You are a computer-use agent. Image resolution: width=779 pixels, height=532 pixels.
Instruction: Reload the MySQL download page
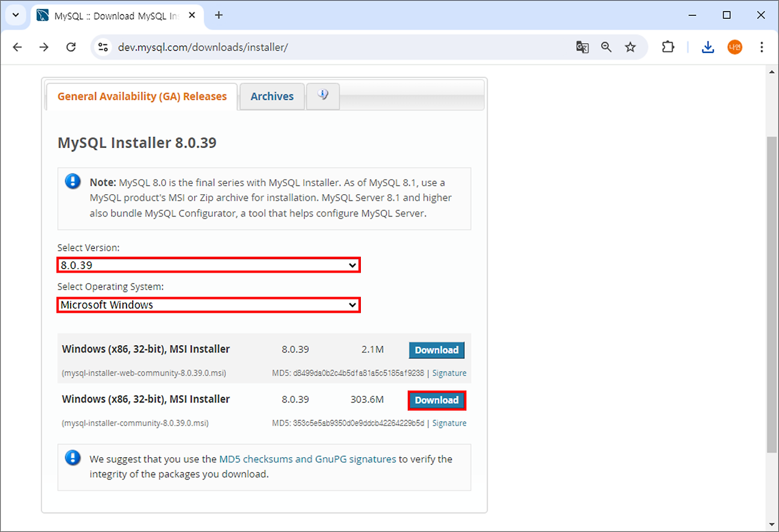[71, 47]
